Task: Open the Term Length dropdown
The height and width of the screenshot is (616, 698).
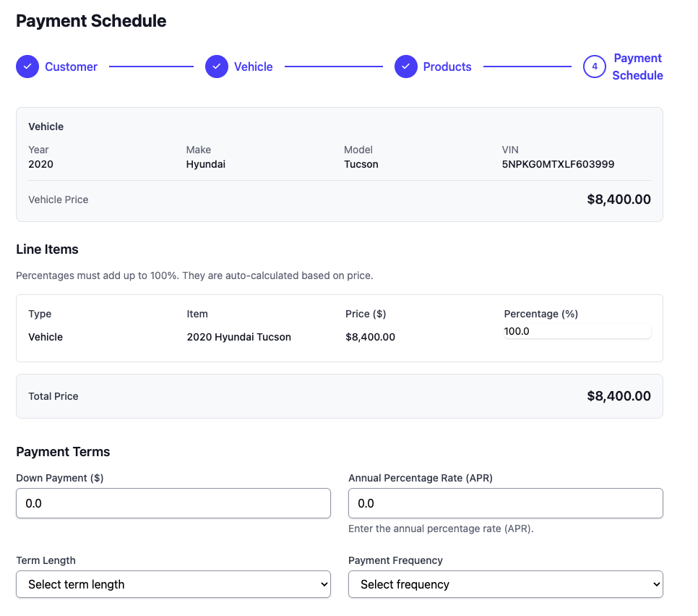Action: coord(173,584)
